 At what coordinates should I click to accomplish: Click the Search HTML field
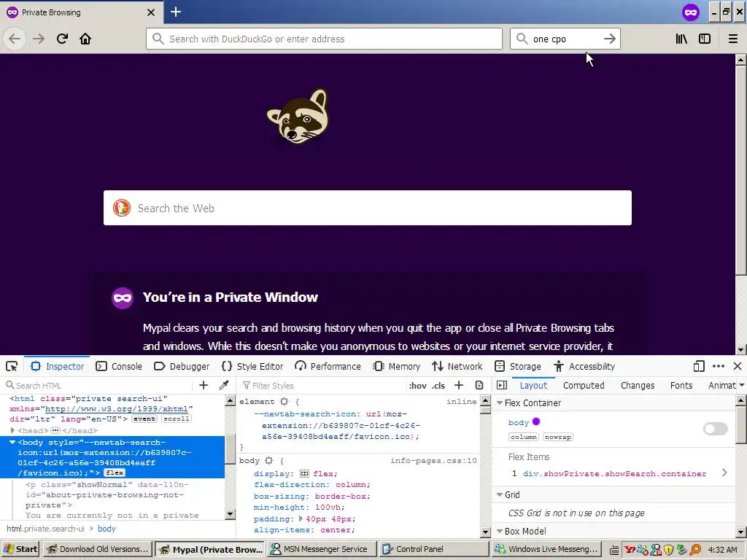[98, 386]
